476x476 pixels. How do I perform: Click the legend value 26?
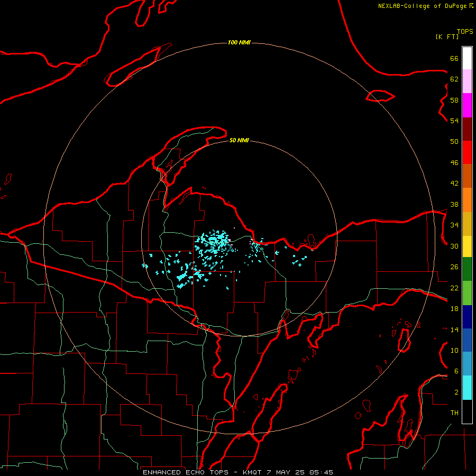pos(454,267)
